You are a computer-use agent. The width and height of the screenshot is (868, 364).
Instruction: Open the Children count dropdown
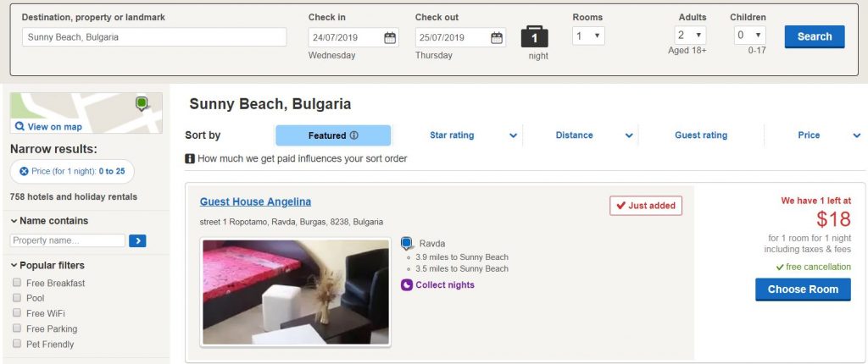(x=749, y=36)
